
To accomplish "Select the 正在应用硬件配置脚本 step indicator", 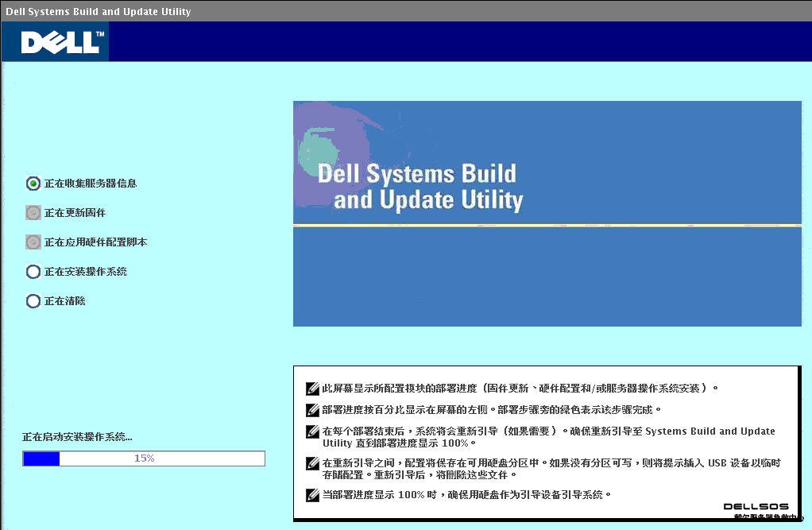I will pyautogui.click(x=33, y=242).
